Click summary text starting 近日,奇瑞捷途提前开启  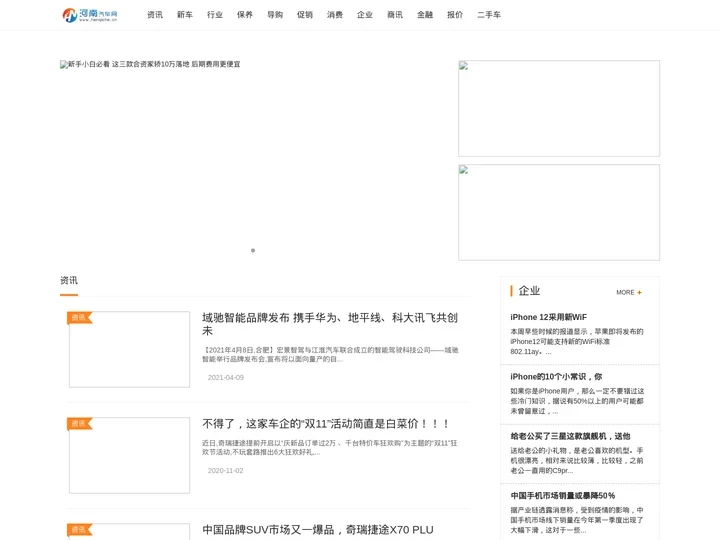pos(330,447)
